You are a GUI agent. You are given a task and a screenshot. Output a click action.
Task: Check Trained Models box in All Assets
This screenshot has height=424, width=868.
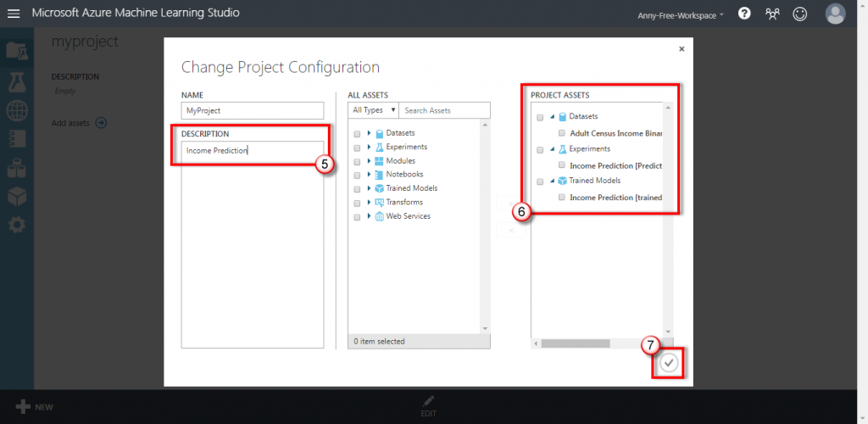click(357, 189)
